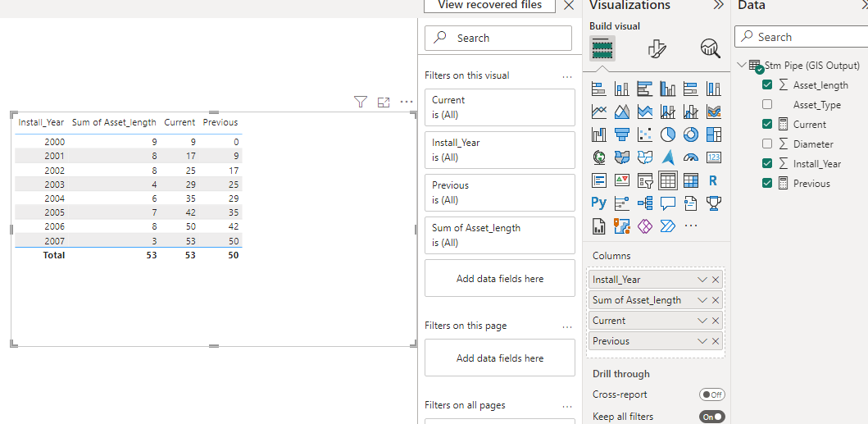The height and width of the screenshot is (424, 868).
Task: Remove Previous from Columns
Action: click(716, 341)
